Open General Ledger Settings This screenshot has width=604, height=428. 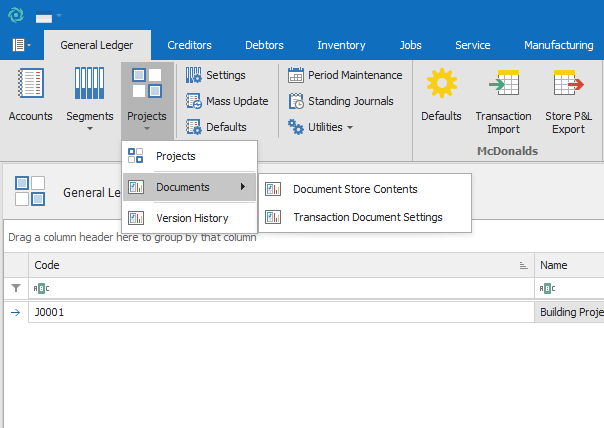click(215, 75)
